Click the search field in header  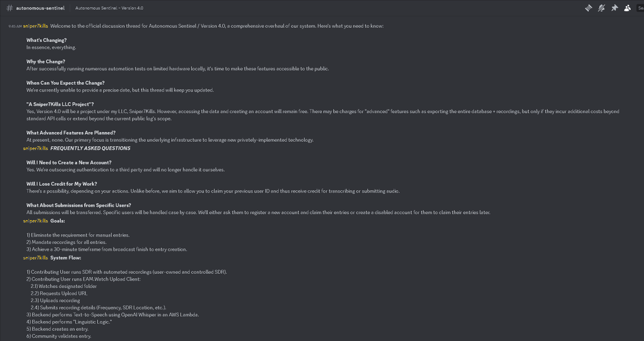pyautogui.click(x=640, y=8)
